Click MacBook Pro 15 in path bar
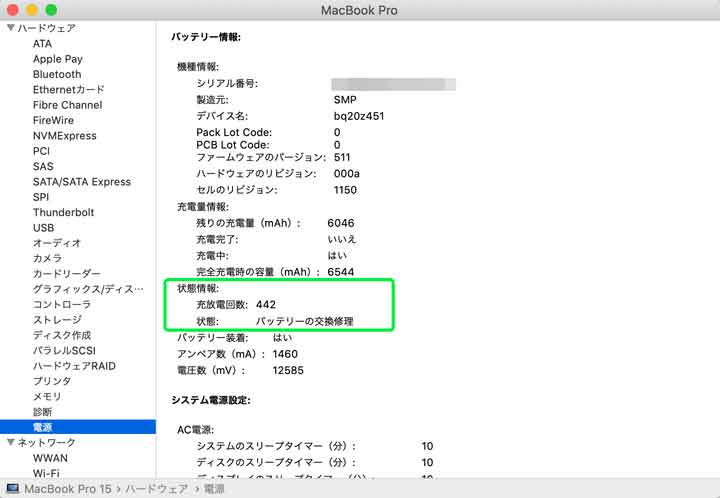The image size is (720, 498). pos(68,489)
